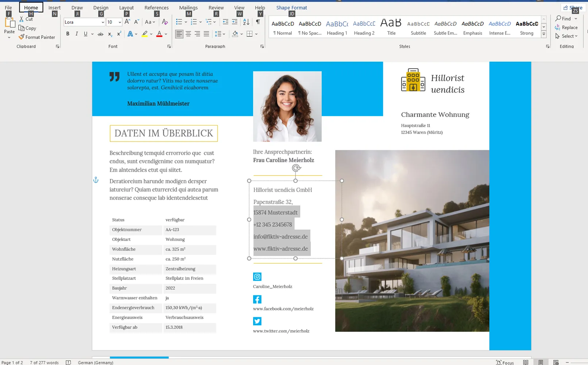
Task: Open the line spacing dropdown
Action: (220, 34)
